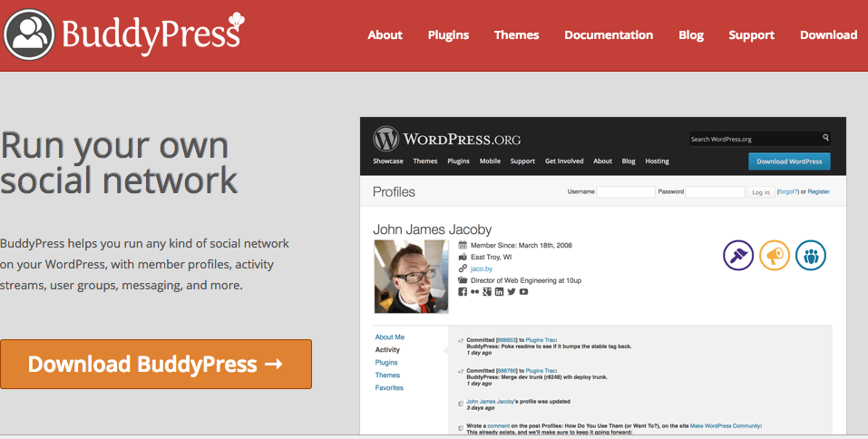
Task: Click the 888786 changeset link
Action: pyautogui.click(x=506, y=371)
